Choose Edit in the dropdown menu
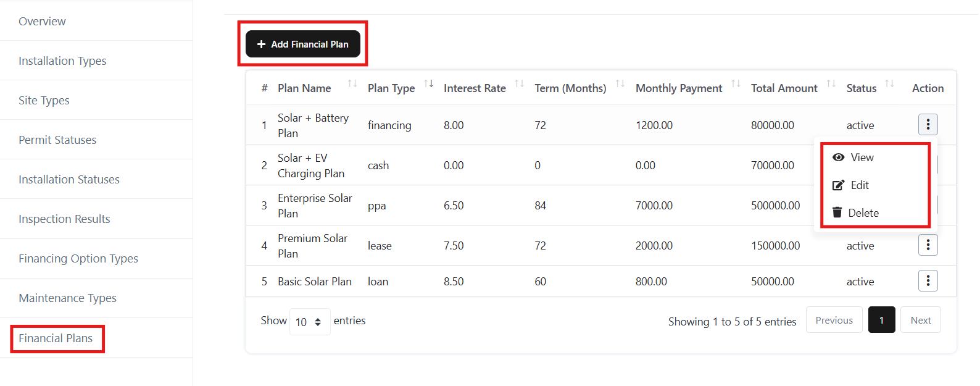The width and height of the screenshot is (980, 386). (x=859, y=185)
